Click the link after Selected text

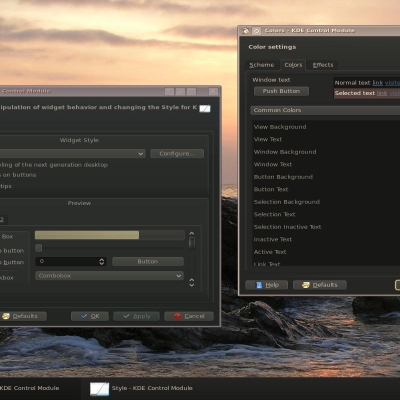(382, 93)
